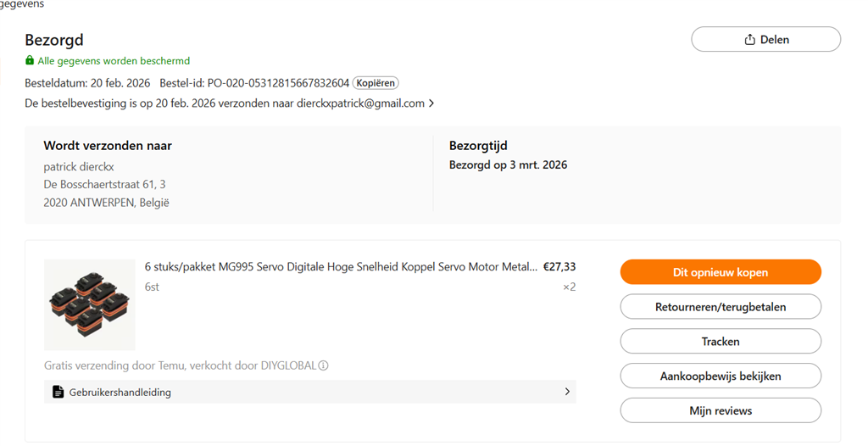Click the MG995 servo product thumbnail

pos(90,304)
